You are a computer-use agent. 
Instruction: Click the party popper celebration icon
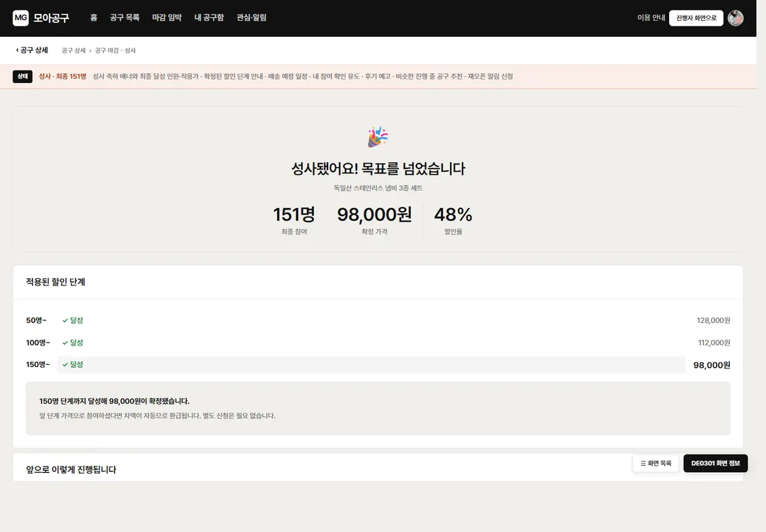click(x=377, y=137)
